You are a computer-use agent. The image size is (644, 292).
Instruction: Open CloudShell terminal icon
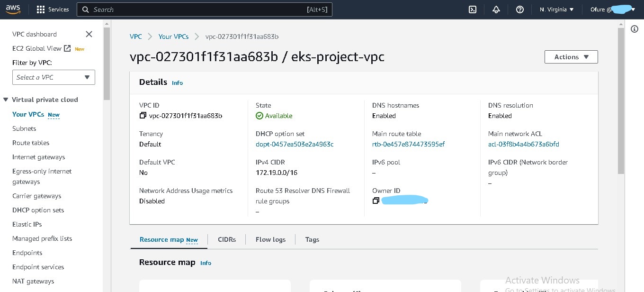pyautogui.click(x=472, y=9)
